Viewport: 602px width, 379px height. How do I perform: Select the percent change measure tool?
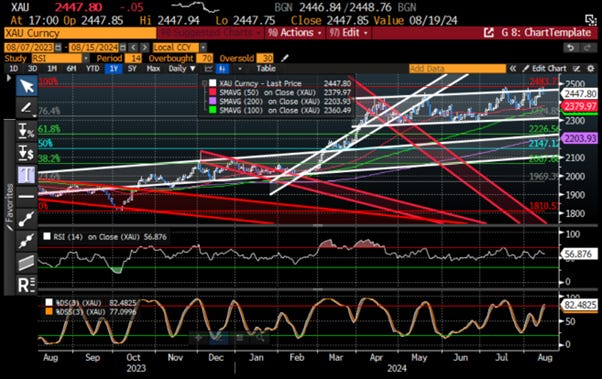[x=26, y=131]
